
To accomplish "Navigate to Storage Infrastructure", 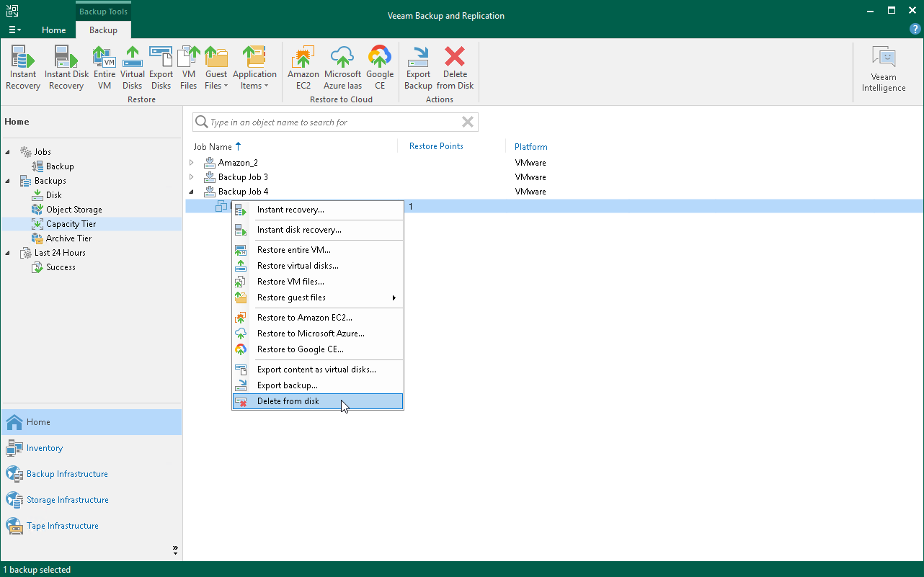I will pyautogui.click(x=68, y=500).
